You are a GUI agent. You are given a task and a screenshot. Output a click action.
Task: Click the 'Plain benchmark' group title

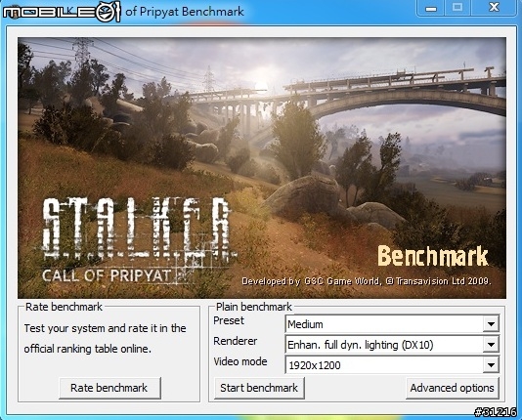[254, 307]
